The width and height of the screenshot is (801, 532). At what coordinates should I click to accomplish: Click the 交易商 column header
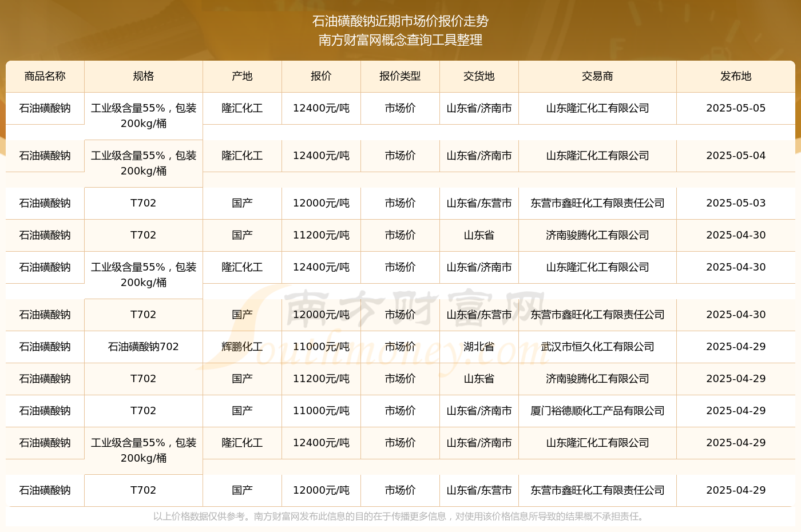point(597,76)
